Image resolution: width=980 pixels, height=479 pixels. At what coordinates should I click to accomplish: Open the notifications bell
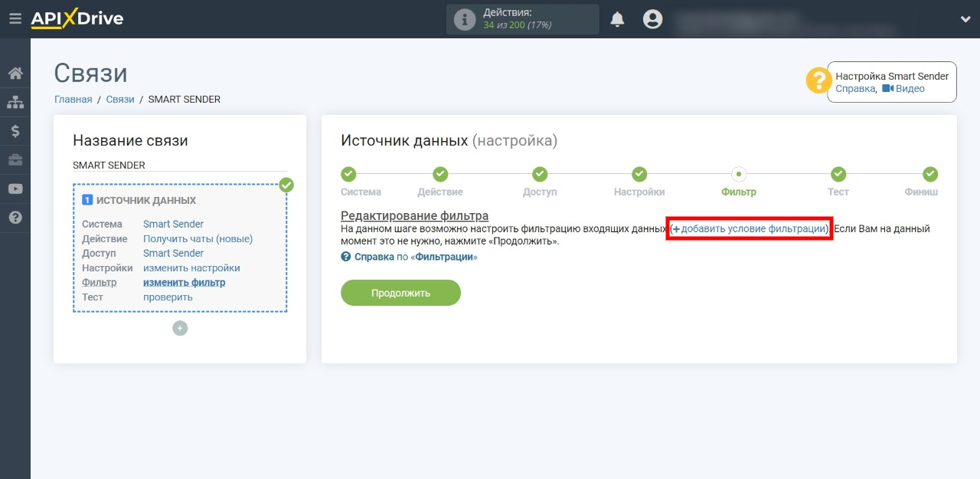[617, 19]
